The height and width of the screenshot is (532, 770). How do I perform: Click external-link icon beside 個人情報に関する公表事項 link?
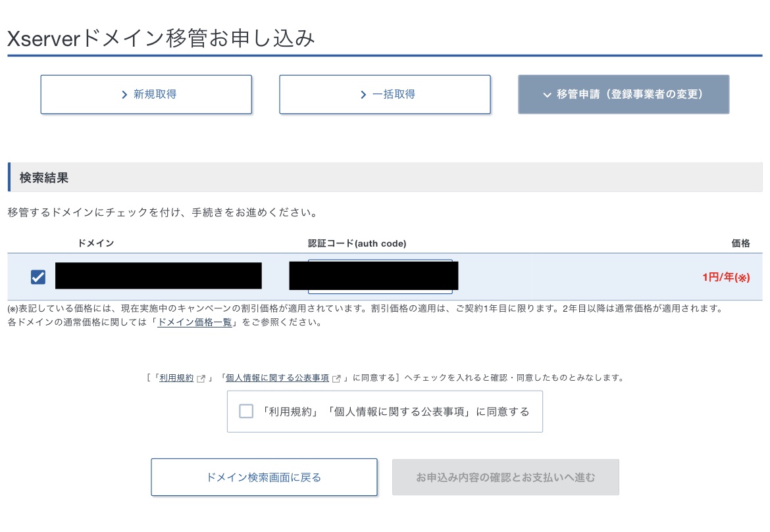[x=337, y=378]
